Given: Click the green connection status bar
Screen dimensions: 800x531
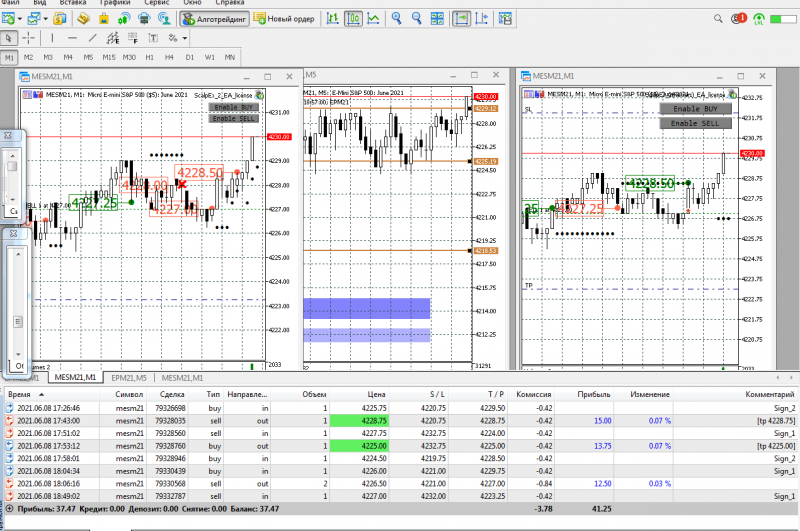Looking at the screenshot, I should point(783,19).
